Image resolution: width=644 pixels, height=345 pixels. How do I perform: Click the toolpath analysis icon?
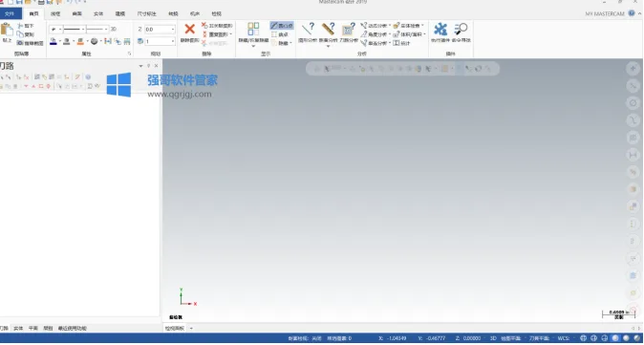coord(349,30)
